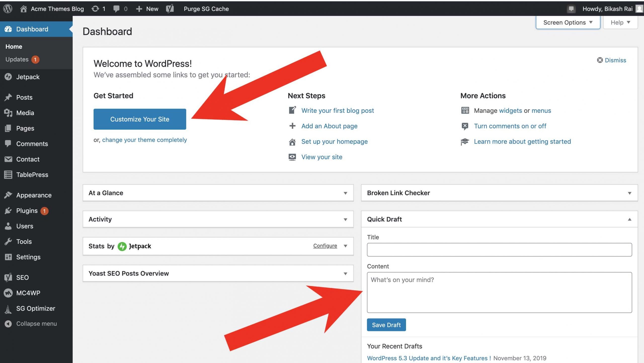644x363 pixels.
Task: Click the Media sidebar icon
Action: (x=8, y=113)
